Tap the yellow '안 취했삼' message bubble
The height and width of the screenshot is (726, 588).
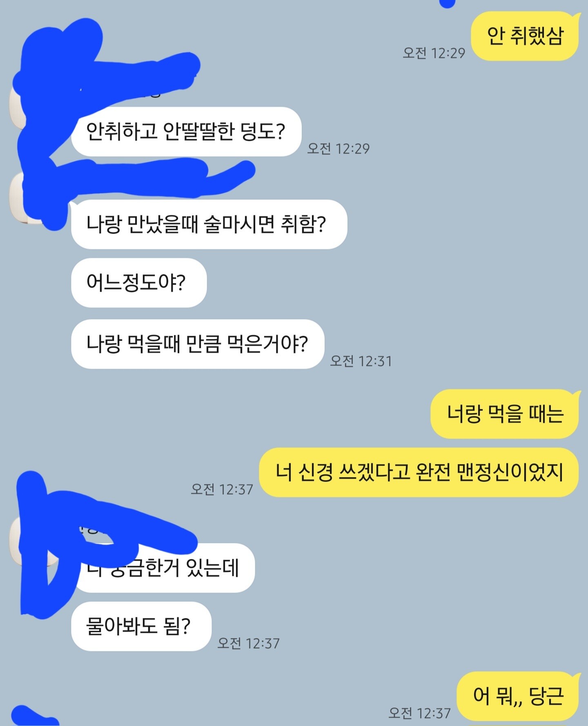coord(525,36)
